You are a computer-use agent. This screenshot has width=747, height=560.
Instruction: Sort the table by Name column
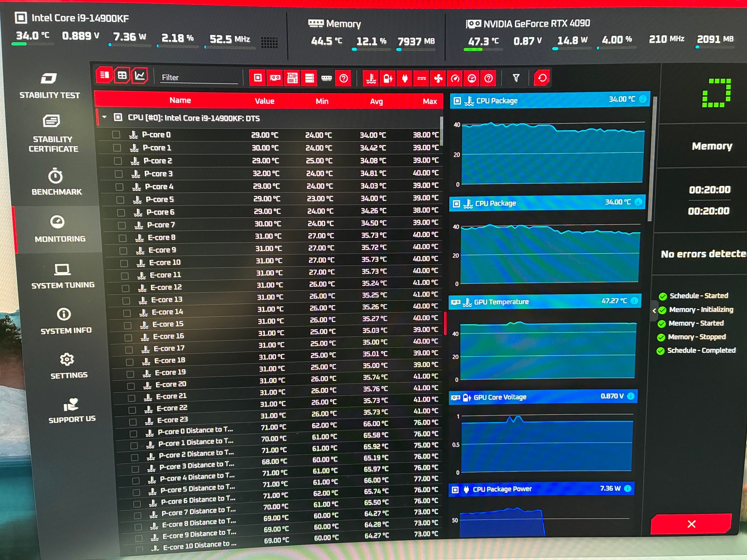180,100
